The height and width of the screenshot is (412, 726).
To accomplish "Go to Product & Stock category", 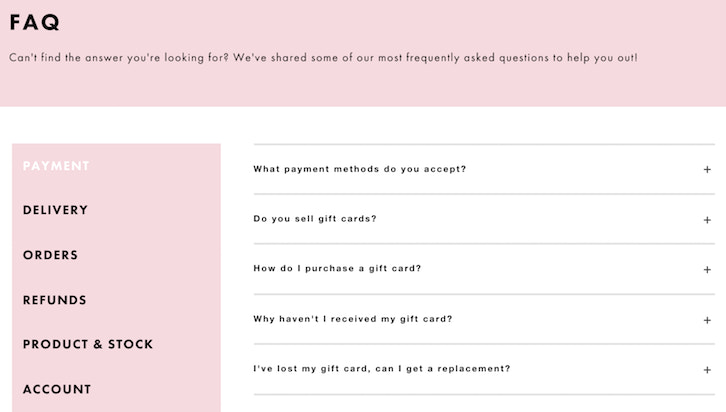I will 88,344.
